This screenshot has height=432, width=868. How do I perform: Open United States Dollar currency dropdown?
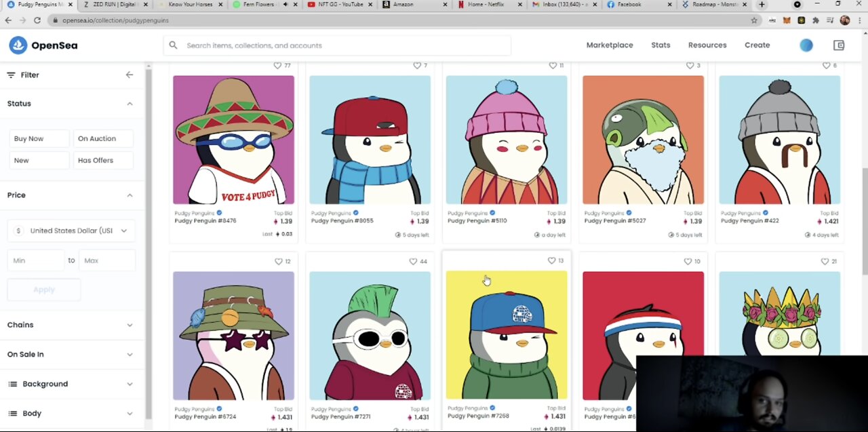[71, 231]
